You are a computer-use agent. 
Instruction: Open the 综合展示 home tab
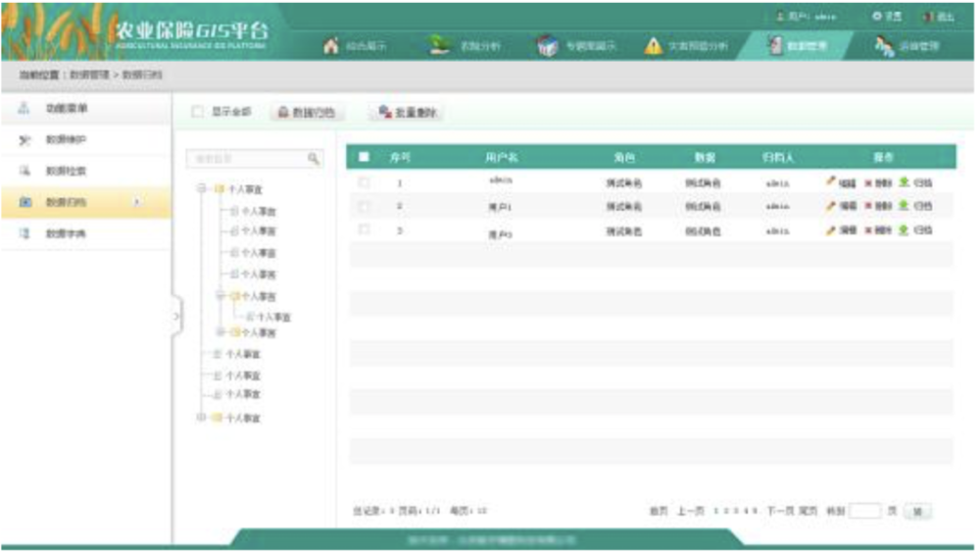coord(355,46)
